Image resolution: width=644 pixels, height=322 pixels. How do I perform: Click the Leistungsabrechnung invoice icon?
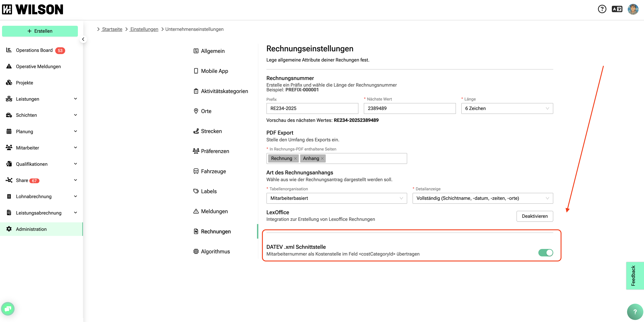click(x=9, y=213)
